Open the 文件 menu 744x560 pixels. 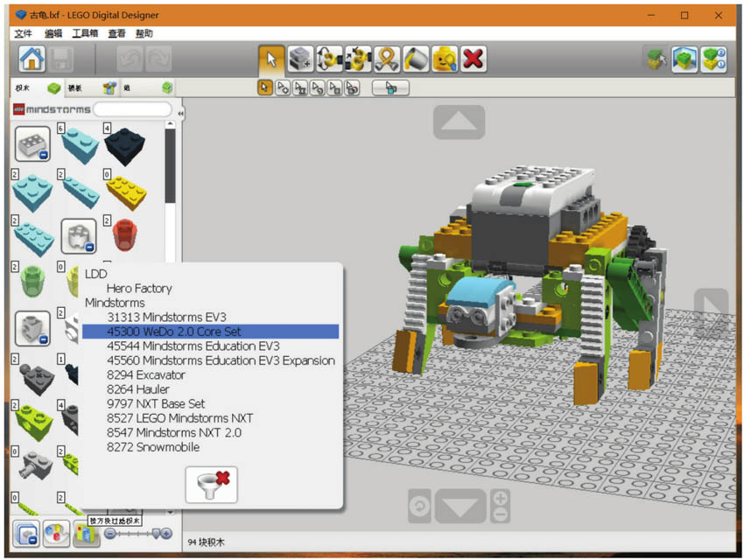[23, 33]
